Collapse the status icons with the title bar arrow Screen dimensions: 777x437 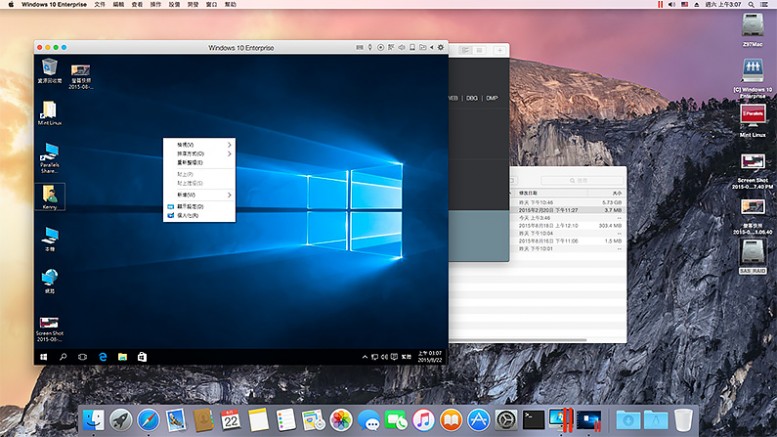(x=432, y=48)
